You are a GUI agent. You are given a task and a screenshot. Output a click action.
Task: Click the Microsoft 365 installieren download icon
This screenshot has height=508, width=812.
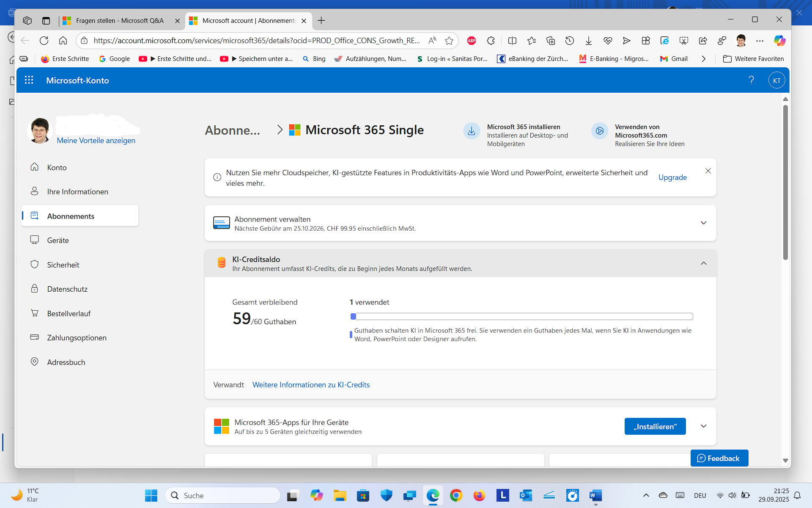(471, 131)
